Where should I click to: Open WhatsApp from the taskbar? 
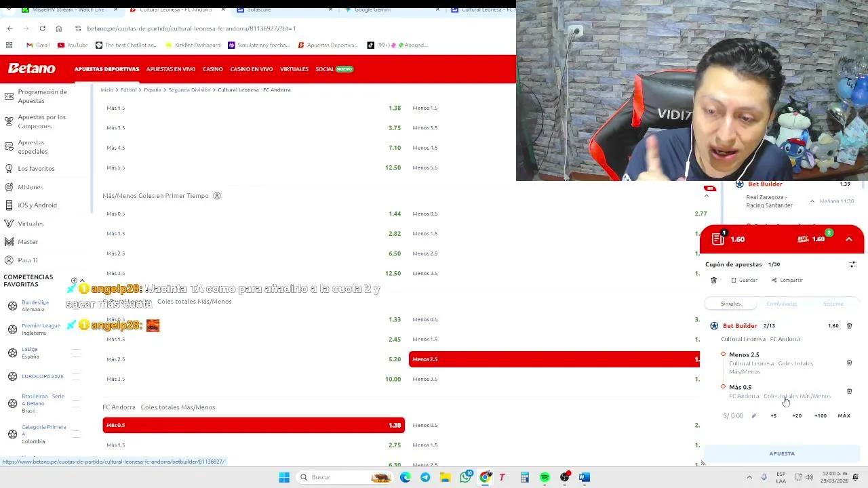(x=465, y=477)
